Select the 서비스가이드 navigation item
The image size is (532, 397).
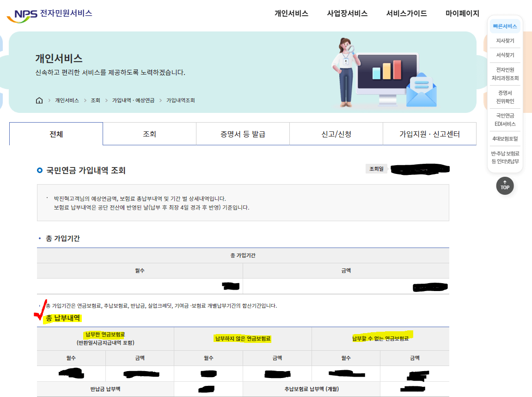click(406, 13)
